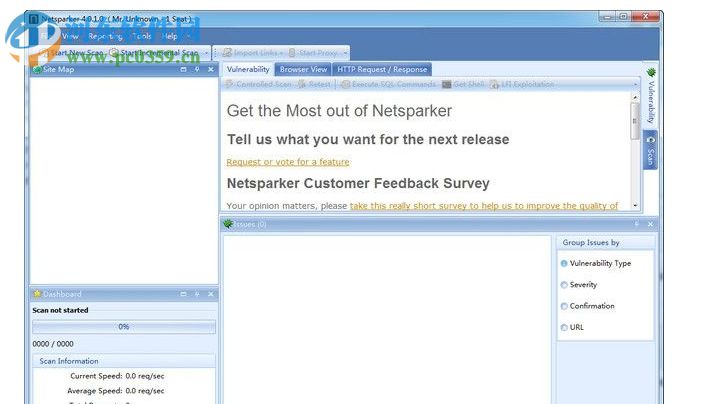Screen dimensions: 720x404
Task: Open the Tools menu
Action: point(141,36)
